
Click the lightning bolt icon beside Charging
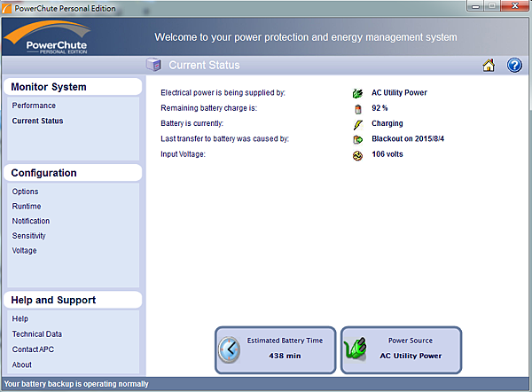pos(357,124)
